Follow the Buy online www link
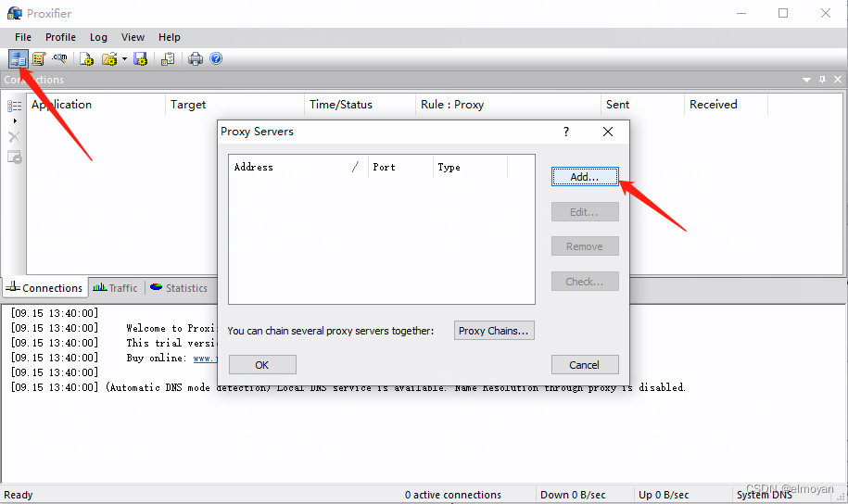Viewport: 848px width, 504px height. [205, 358]
